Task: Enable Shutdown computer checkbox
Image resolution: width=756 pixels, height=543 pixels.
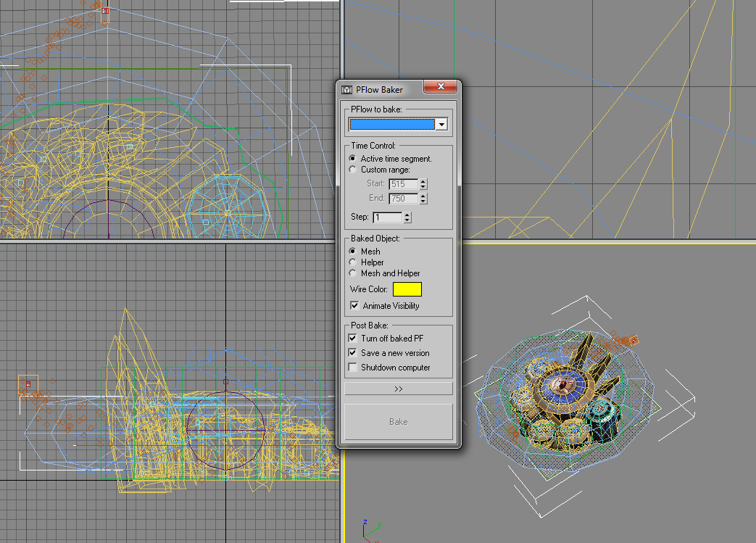Action: tap(352, 368)
